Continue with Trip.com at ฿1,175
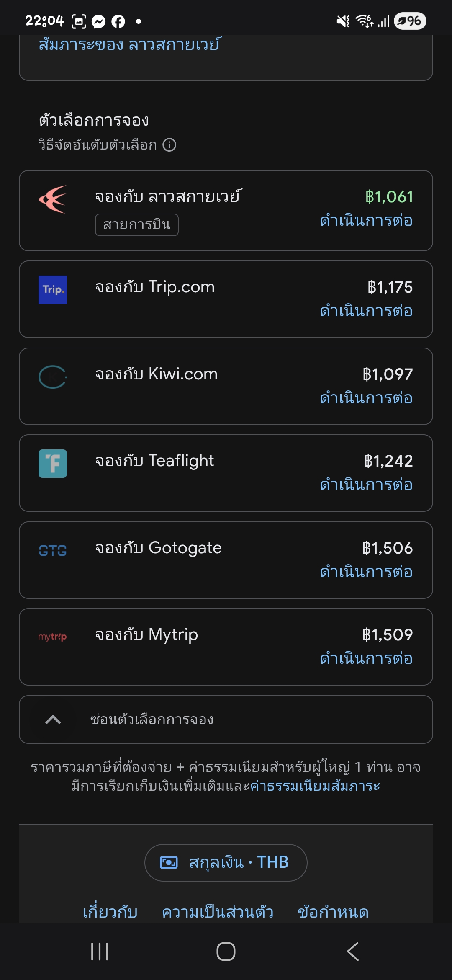The width and height of the screenshot is (452, 980). tap(366, 311)
